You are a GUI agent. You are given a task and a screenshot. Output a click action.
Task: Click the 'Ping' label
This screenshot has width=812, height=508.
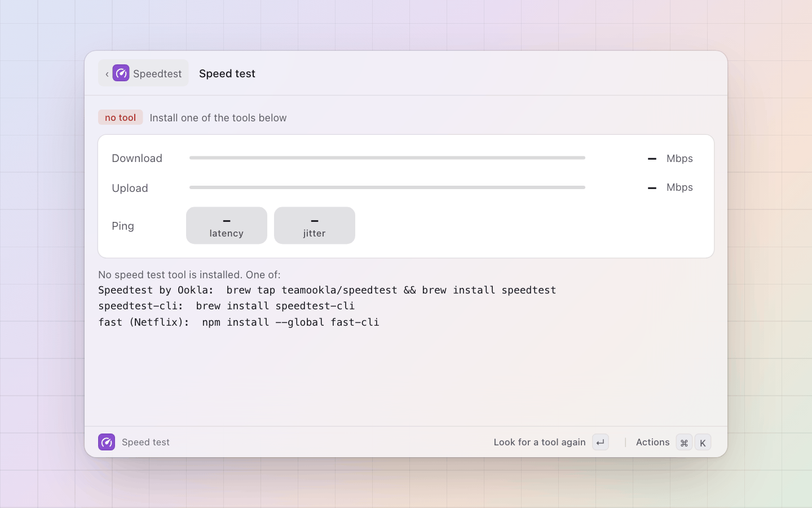[x=123, y=226]
